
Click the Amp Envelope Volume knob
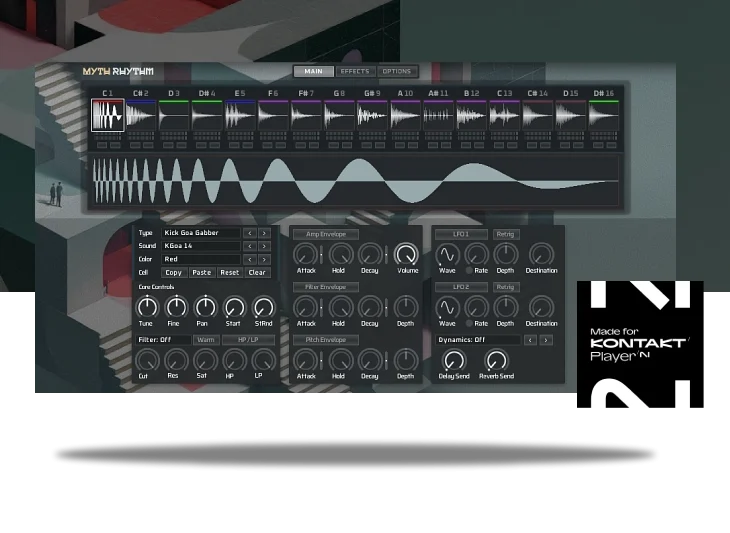406,254
